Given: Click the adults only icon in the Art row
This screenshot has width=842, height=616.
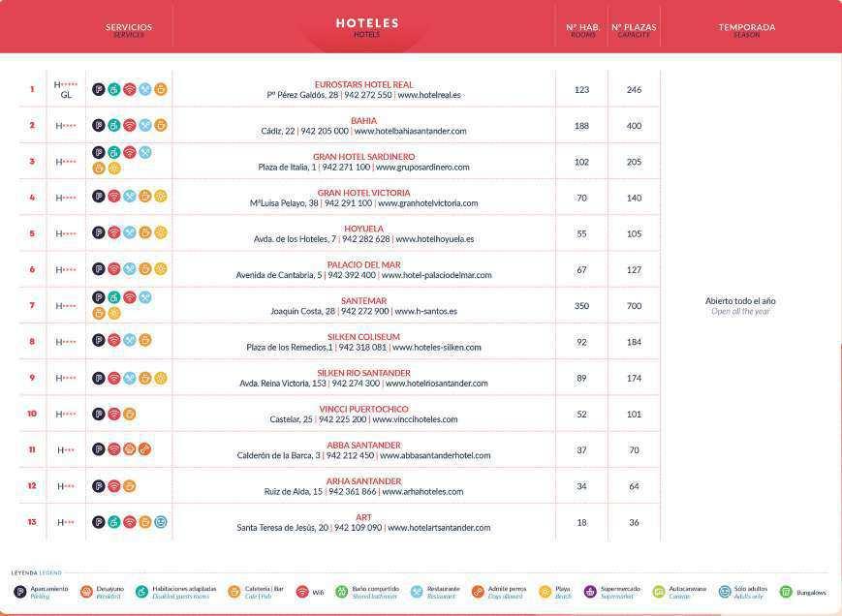Looking at the screenshot, I should 161,521.
